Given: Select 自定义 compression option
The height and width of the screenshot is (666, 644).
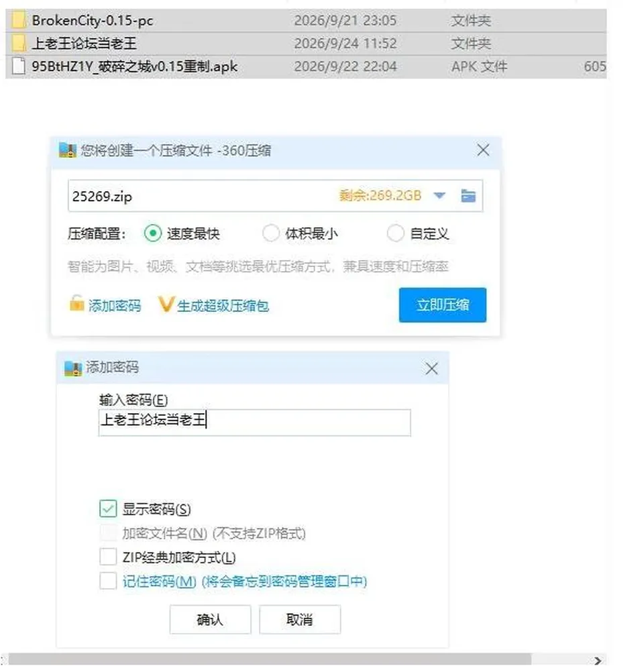Looking at the screenshot, I should (396, 233).
